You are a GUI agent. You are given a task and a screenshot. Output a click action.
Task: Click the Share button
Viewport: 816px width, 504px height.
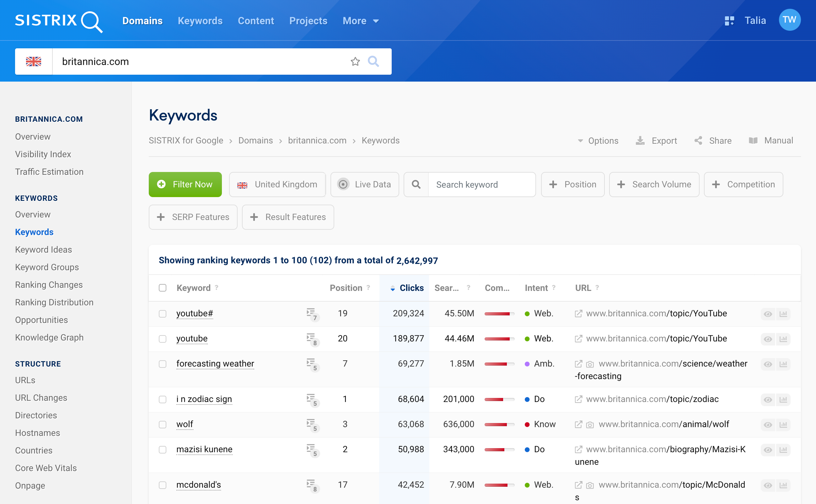tap(713, 141)
